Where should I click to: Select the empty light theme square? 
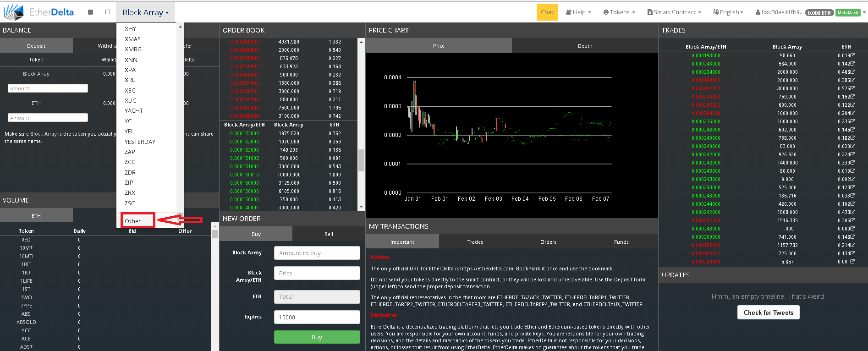[108, 12]
